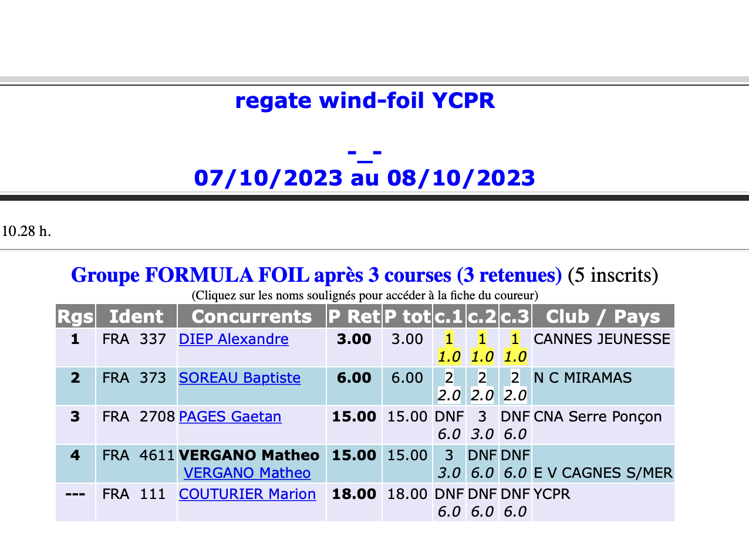Image resolution: width=749 pixels, height=560 pixels.
Task: Click the c.2 column header
Action: point(482,316)
